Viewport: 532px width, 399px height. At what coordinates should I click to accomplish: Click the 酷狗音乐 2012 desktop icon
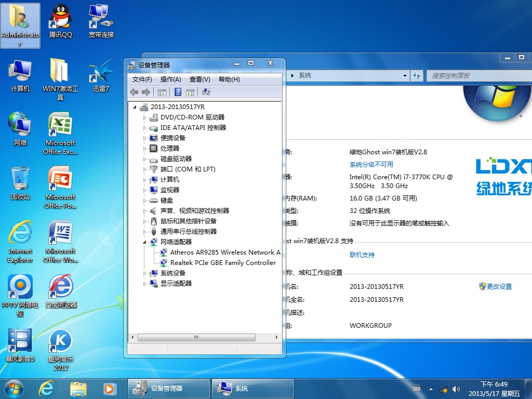61,350
